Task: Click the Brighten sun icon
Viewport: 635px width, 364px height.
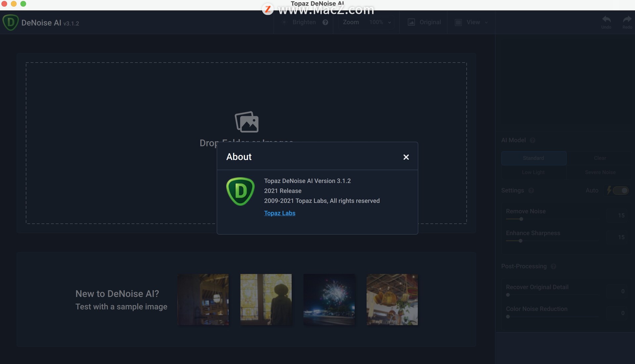Action: tap(284, 22)
